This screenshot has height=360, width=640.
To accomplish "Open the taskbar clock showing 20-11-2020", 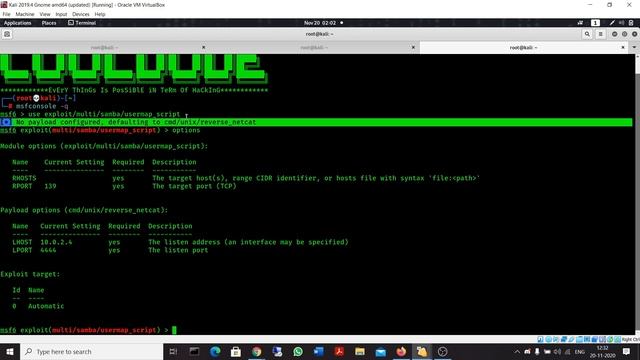I will coord(602,351).
